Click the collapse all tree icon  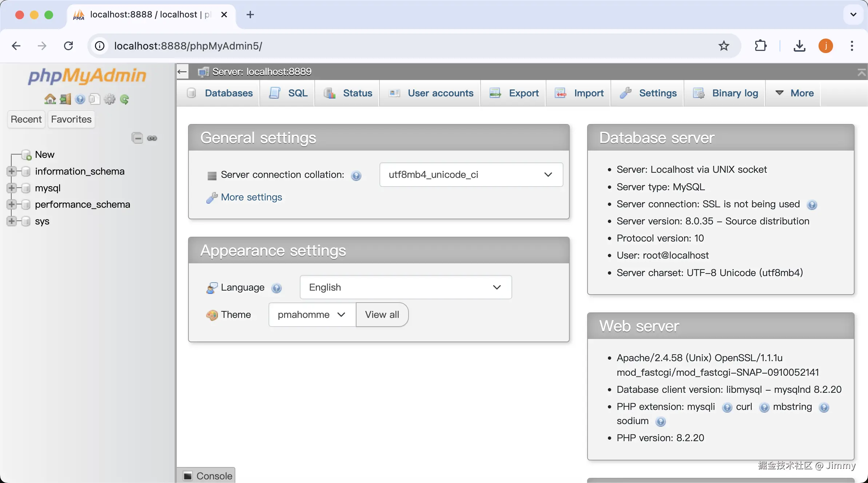click(137, 138)
